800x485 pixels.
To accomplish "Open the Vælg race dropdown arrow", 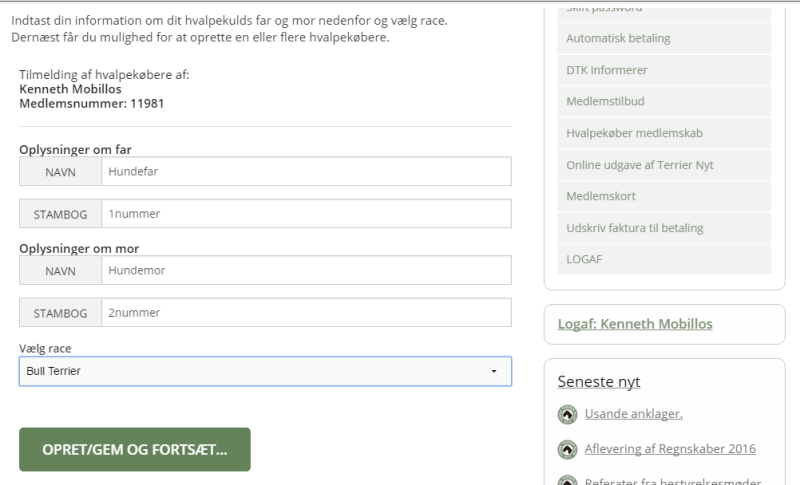I will click(x=493, y=371).
